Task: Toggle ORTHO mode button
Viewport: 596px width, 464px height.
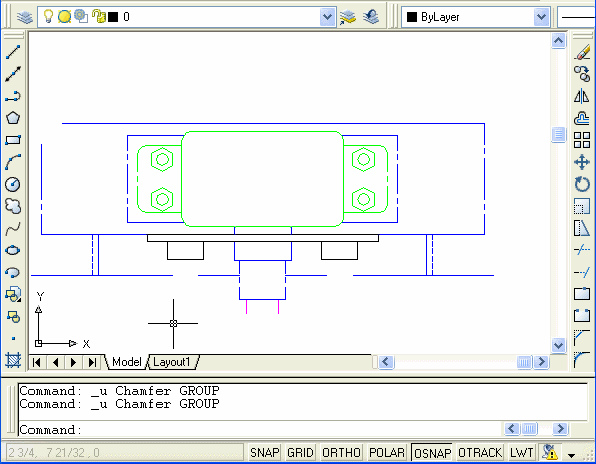Action: click(341, 453)
